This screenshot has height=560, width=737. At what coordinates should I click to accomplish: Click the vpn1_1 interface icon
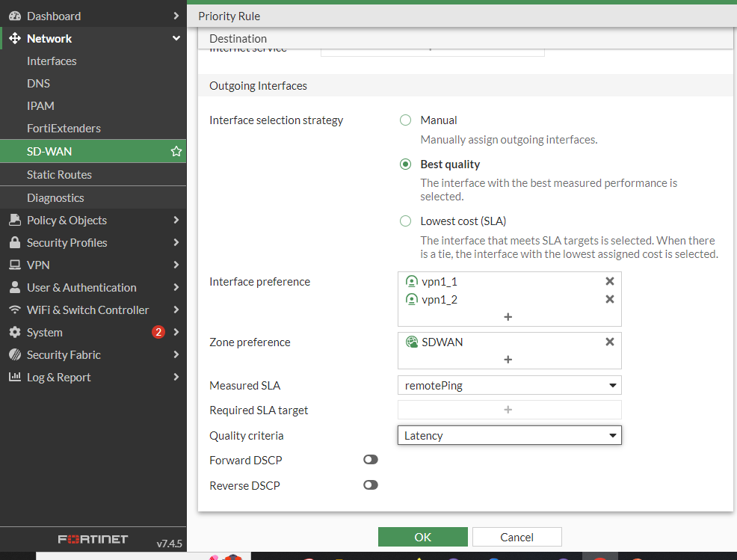pyautogui.click(x=411, y=282)
